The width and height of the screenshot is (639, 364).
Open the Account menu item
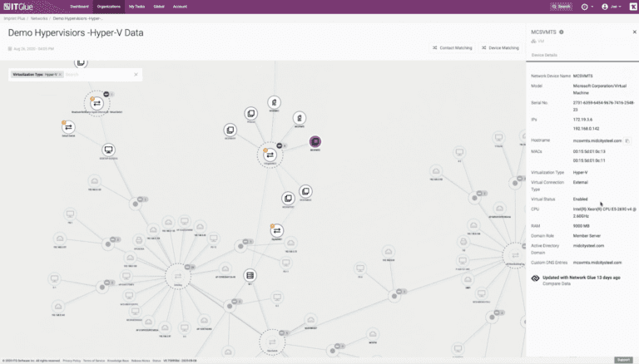(x=180, y=7)
